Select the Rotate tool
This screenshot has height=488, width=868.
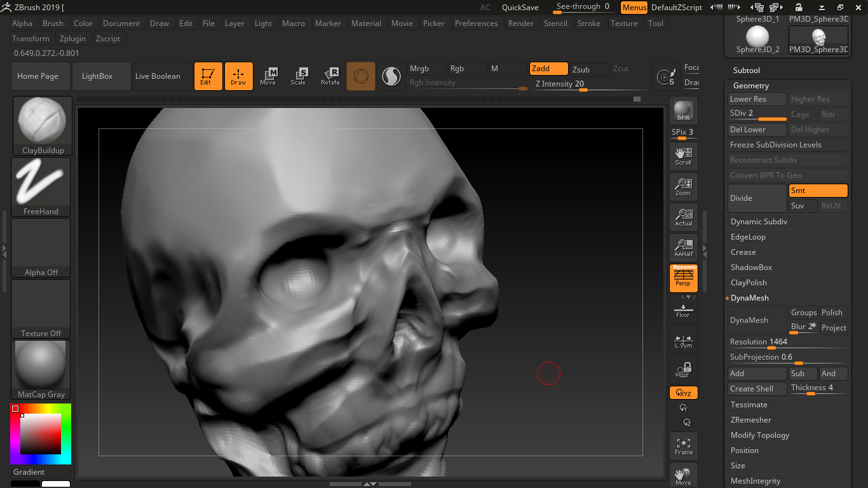click(330, 76)
